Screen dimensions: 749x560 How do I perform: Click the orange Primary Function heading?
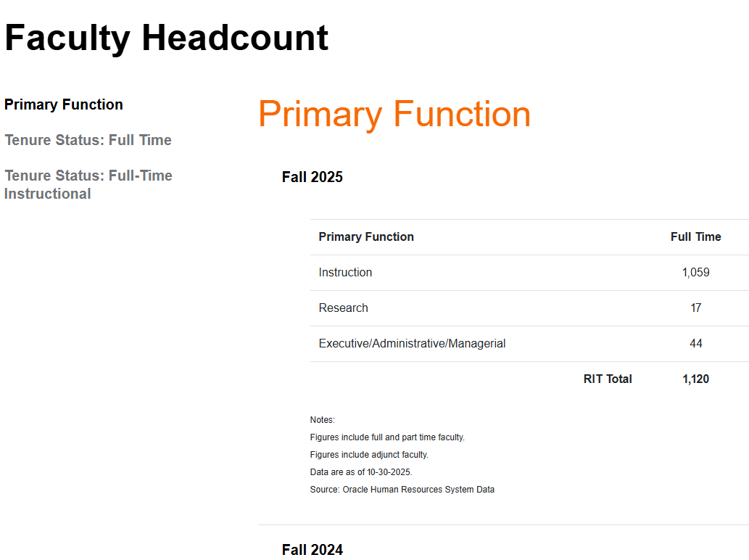(394, 114)
